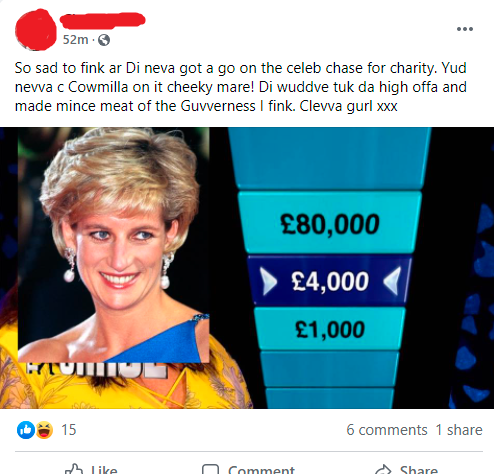Image resolution: width=494 pixels, height=474 pixels.
Task: Click the highlighted £4,000 step
Action: tap(330, 281)
